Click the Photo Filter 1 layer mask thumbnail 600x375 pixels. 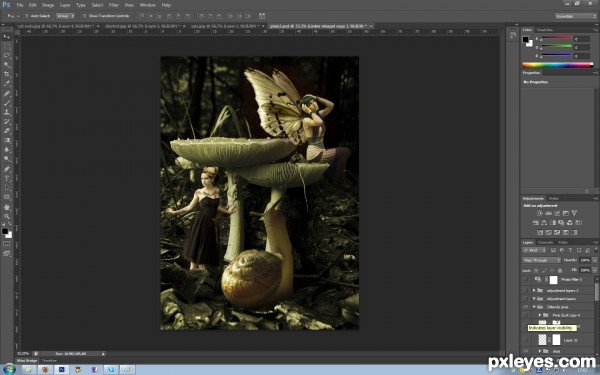click(x=554, y=280)
